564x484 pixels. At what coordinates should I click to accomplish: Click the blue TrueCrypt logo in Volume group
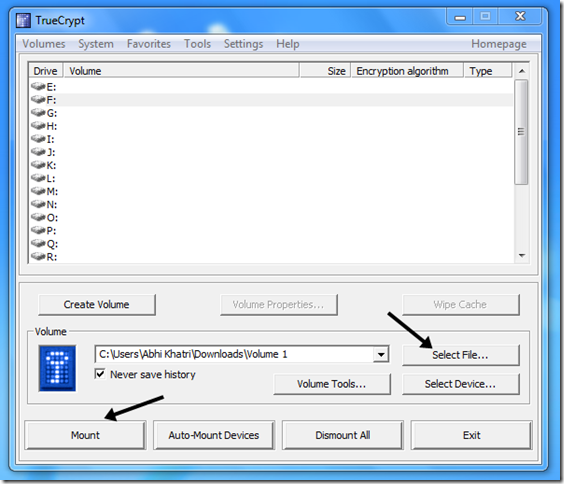coord(57,368)
